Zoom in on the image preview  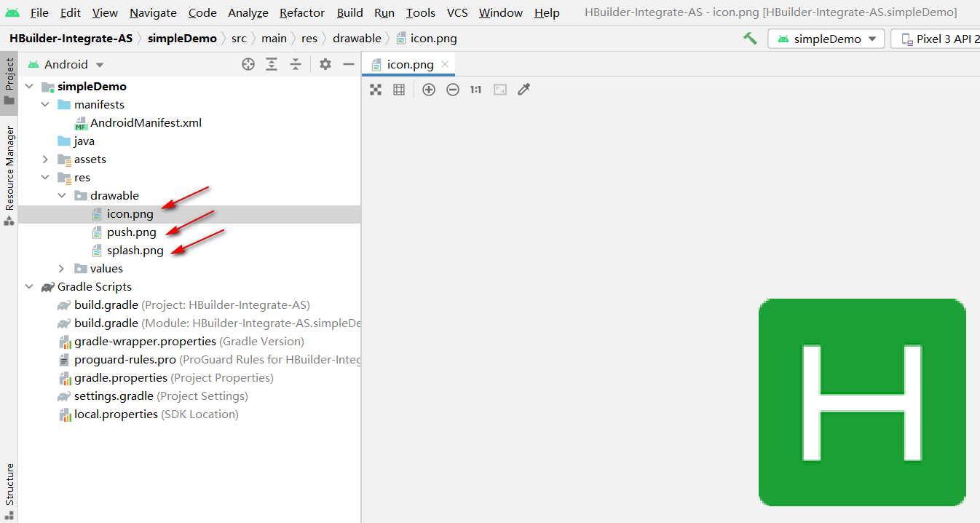coord(429,90)
